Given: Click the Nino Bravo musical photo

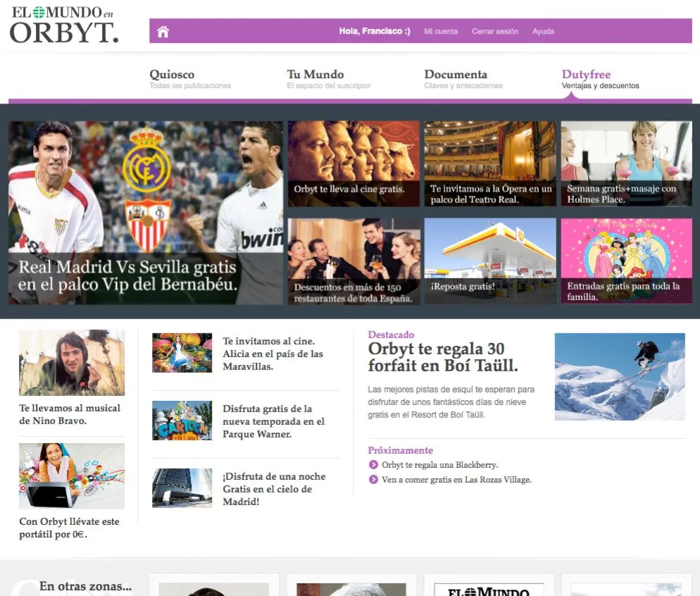Looking at the screenshot, I should (72, 363).
